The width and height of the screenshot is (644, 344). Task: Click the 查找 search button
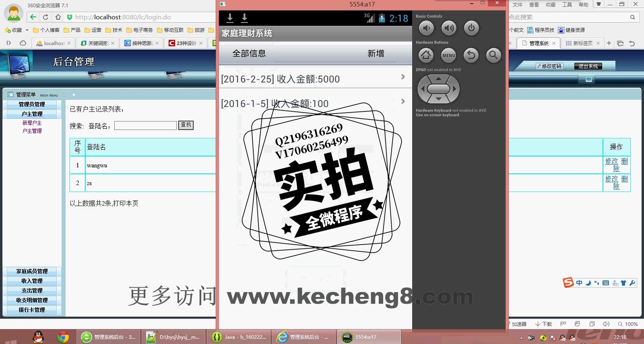pyautogui.click(x=186, y=125)
